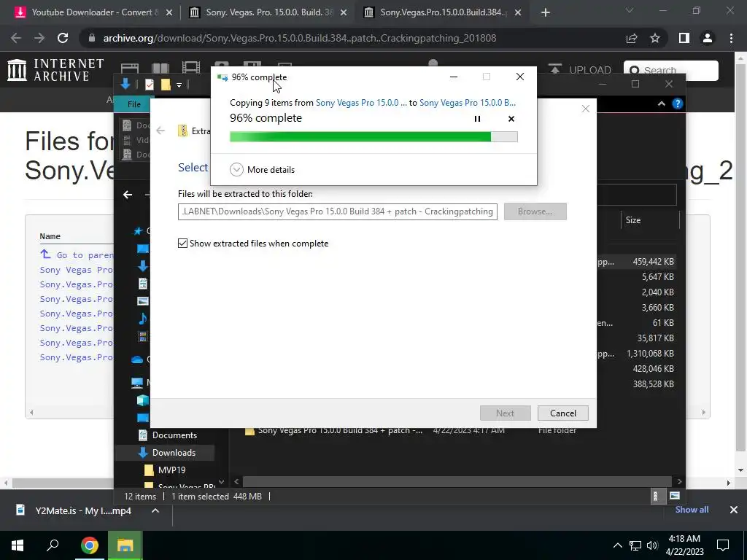
Task: Expand More details in copy dialog
Action: (263, 169)
